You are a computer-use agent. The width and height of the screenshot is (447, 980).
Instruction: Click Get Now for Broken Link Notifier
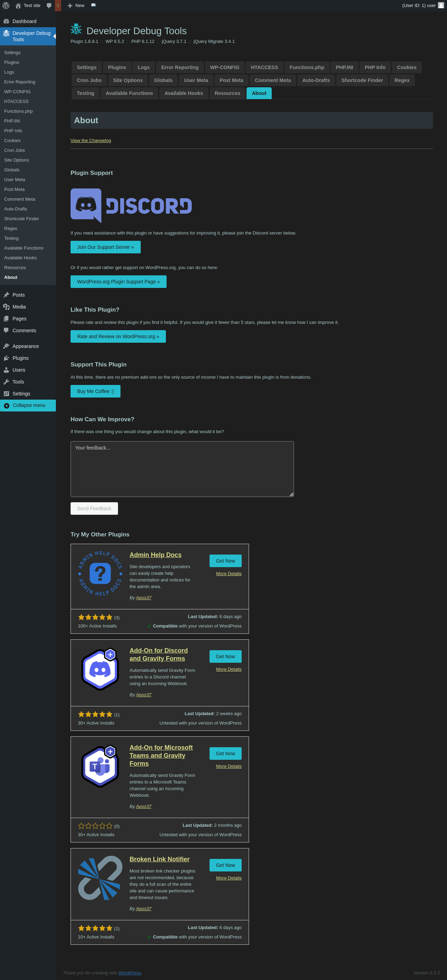pos(225,865)
